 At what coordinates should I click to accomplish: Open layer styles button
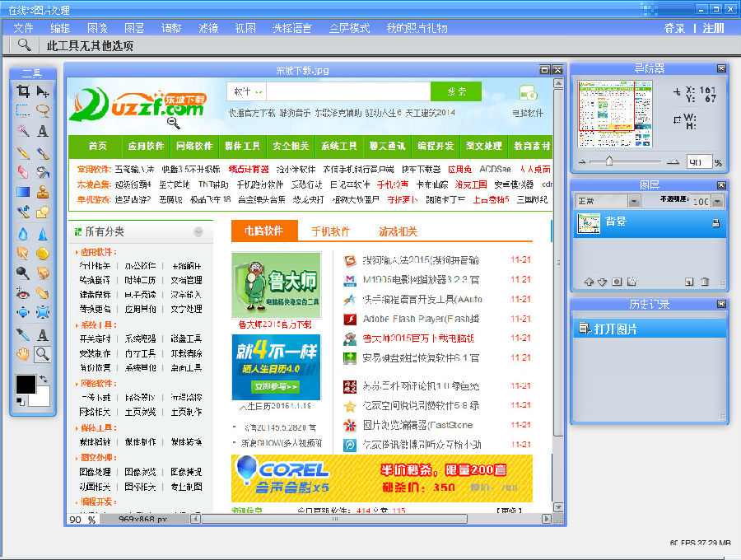631,282
